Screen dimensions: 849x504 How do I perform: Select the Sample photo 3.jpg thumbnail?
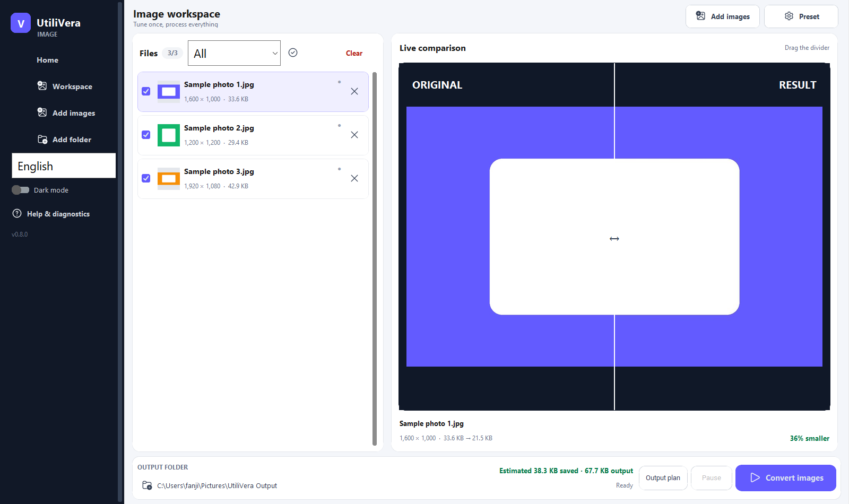[x=169, y=179]
